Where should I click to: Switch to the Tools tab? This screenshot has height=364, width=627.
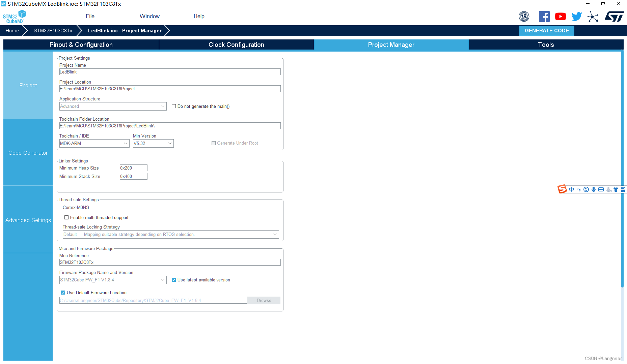[x=546, y=44]
